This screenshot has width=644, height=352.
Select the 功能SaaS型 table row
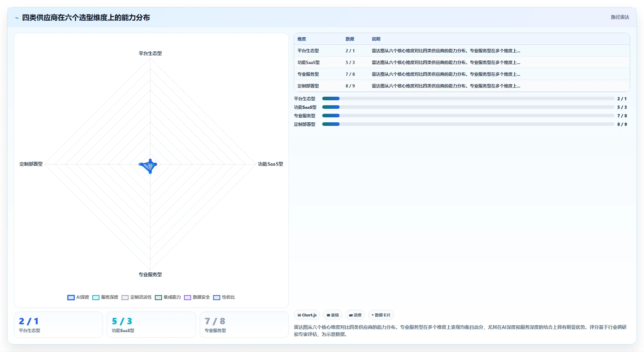(x=462, y=62)
